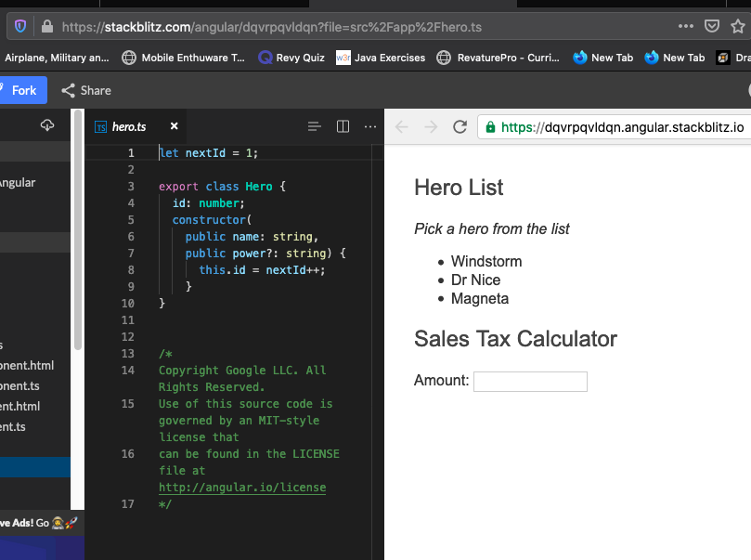The image size is (751, 560).
Task: Click line number 13 in gutter
Action: click(128, 354)
